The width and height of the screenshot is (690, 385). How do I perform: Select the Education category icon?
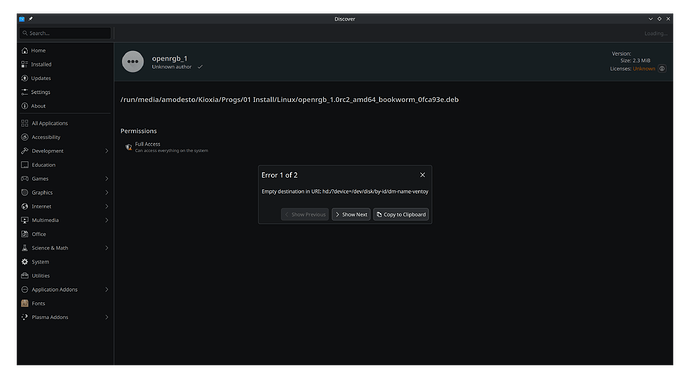(25, 165)
